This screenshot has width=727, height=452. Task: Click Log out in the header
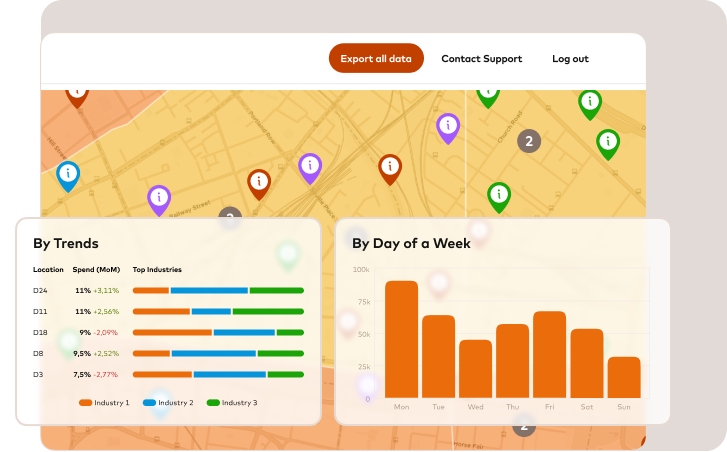click(x=570, y=59)
